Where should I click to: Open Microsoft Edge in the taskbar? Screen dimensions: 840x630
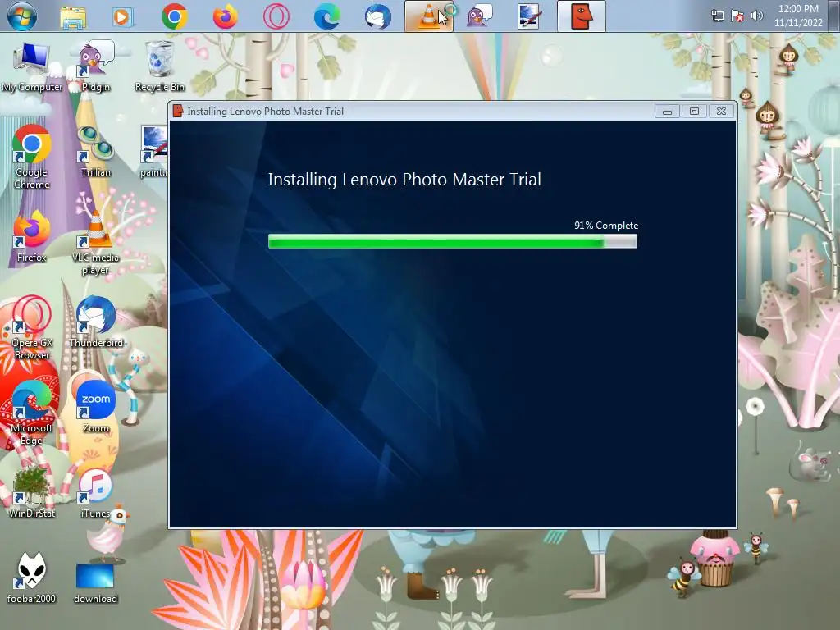[x=326, y=16]
